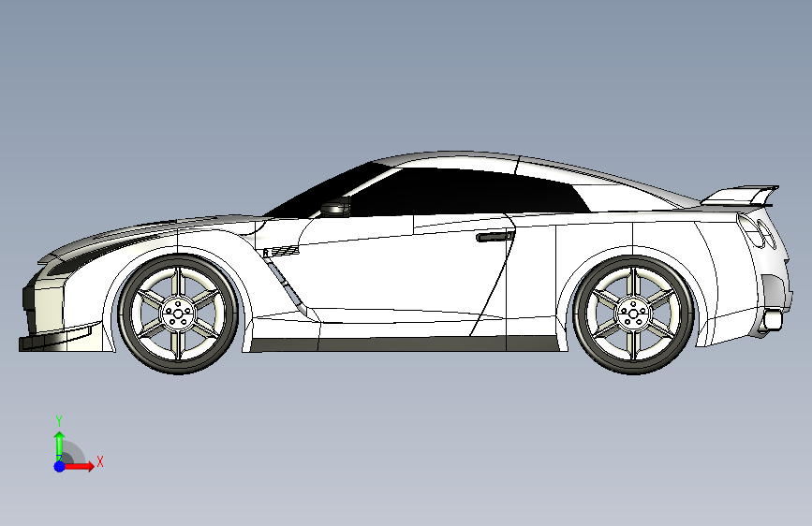The height and width of the screenshot is (526, 812).
Task: Select the exhaust tip at the rear
Action: tap(772, 319)
